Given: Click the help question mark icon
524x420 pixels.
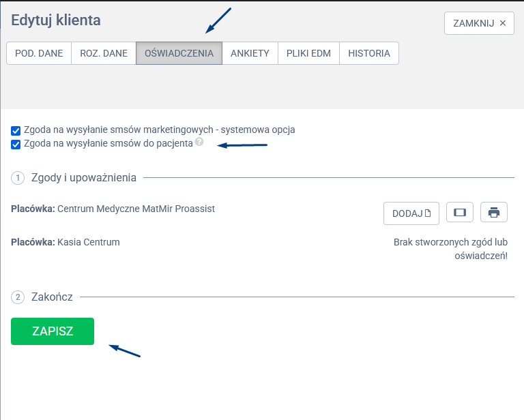Looking at the screenshot, I should click(x=199, y=142).
